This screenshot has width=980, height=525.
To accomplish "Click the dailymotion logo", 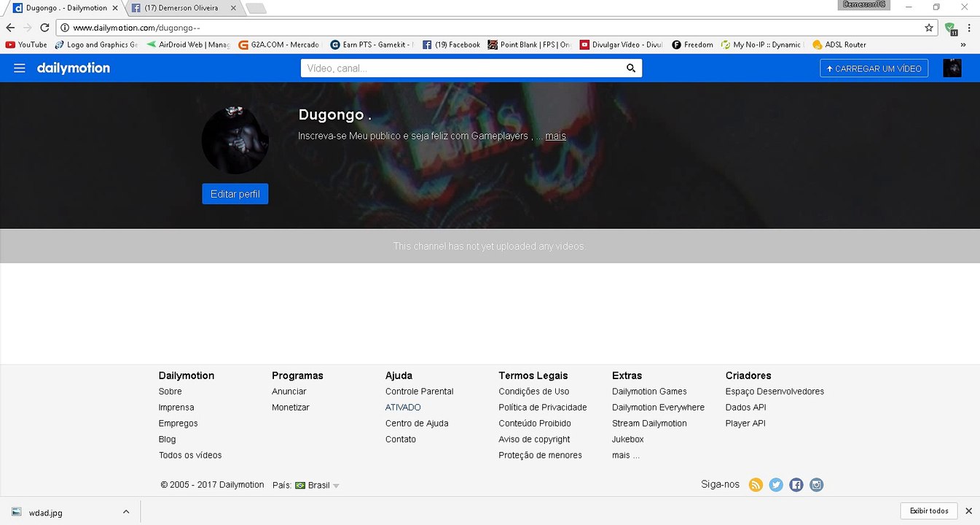I will pos(74,68).
